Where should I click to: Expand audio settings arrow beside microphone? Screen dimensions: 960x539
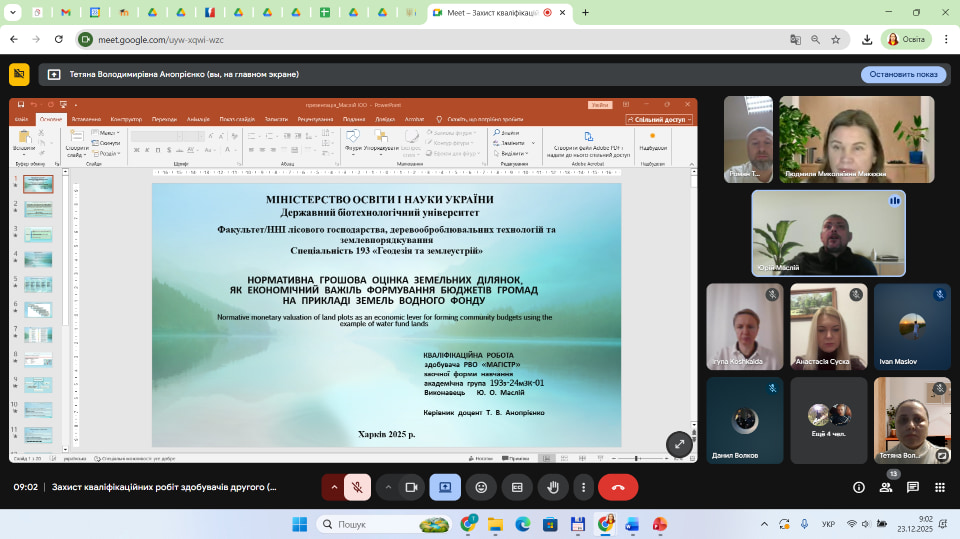click(x=334, y=487)
